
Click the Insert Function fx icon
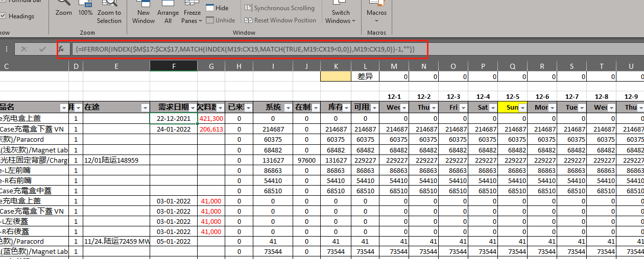(61, 49)
